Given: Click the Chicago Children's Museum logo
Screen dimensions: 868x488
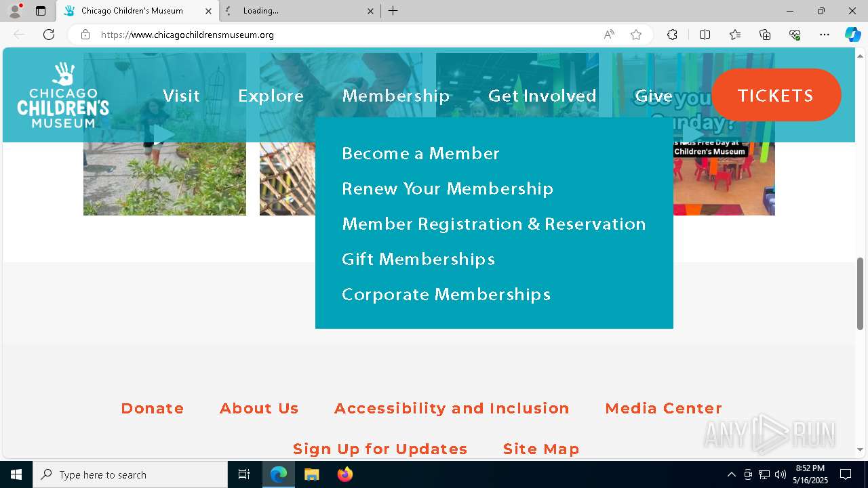Looking at the screenshot, I should (63, 96).
